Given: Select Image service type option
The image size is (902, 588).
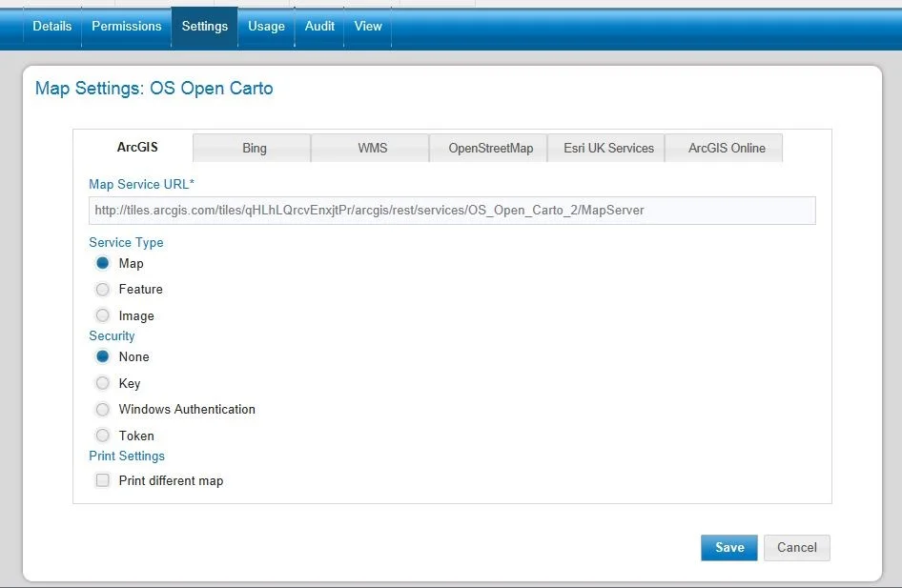Looking at the screenshot, I should [102, 315].
